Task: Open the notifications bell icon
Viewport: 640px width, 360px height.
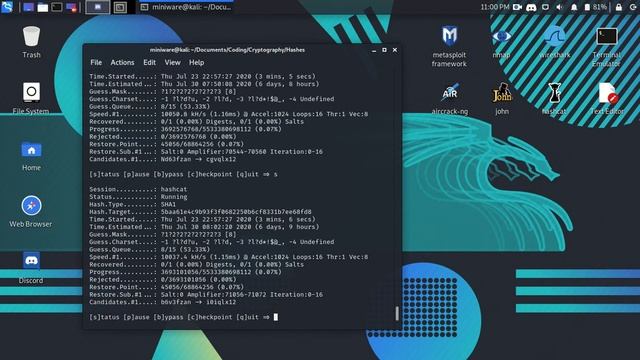Action: [574, 7]
